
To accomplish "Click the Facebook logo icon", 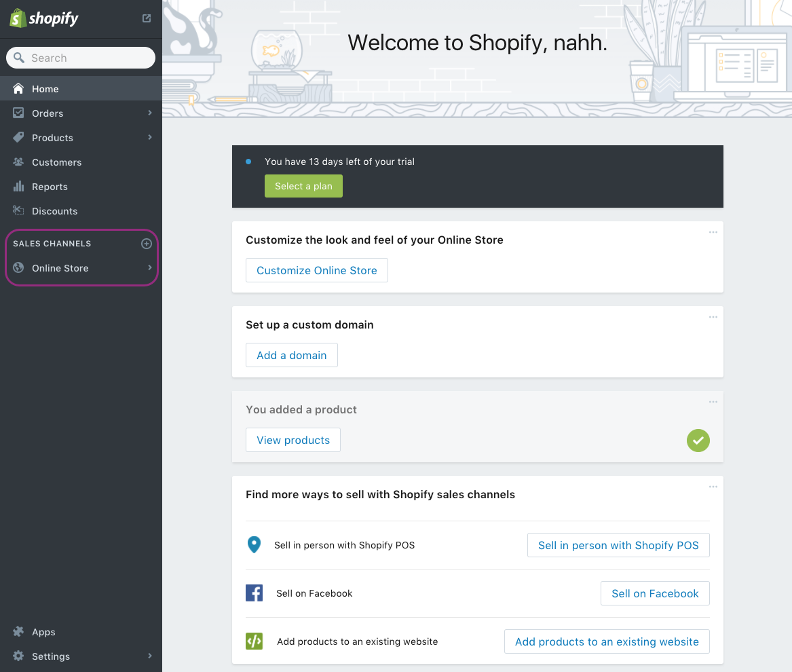I will [x=254, y=593].
